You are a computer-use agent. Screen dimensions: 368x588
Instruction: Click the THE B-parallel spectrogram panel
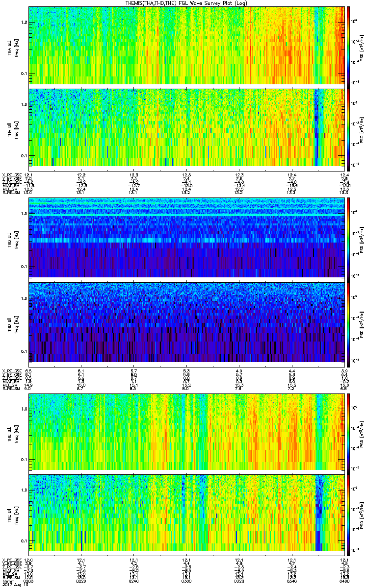[x=186, y=512]
